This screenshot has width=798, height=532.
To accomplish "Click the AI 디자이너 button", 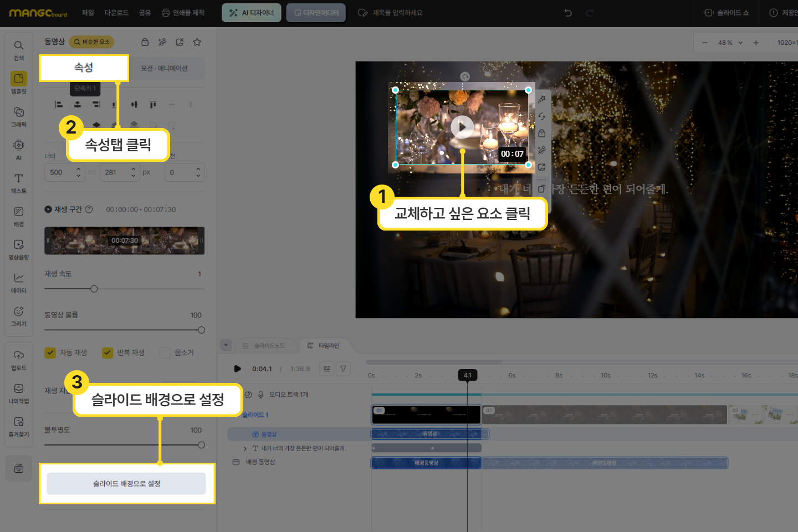I will click(x=252, y=13).
